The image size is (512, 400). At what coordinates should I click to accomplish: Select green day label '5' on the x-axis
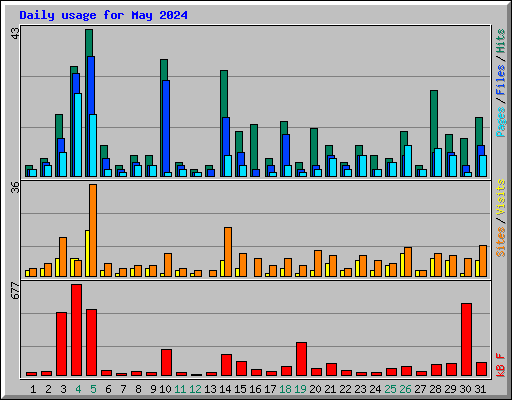[x=93, y=389]
